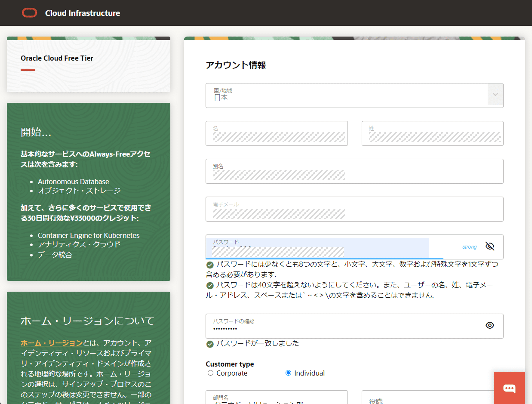Open the chat support bubble icon
This screenshot has height=404, width=532.
(x=509, y=388)
